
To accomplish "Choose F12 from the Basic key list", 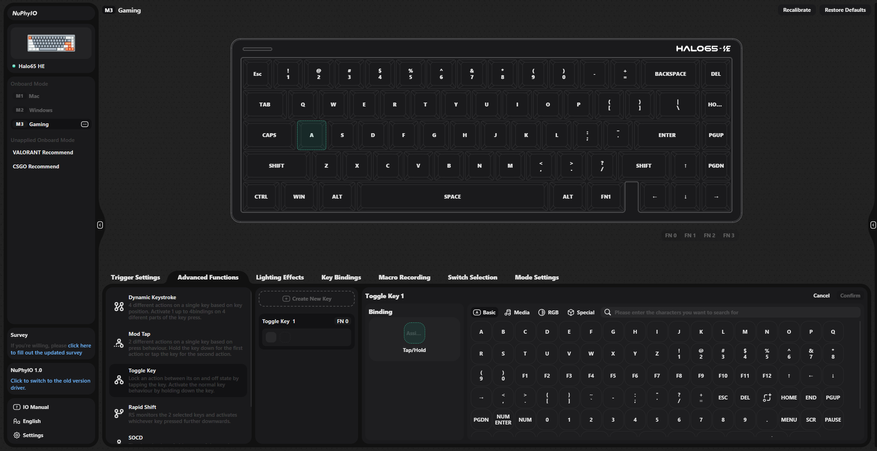I will coord(767,375).
